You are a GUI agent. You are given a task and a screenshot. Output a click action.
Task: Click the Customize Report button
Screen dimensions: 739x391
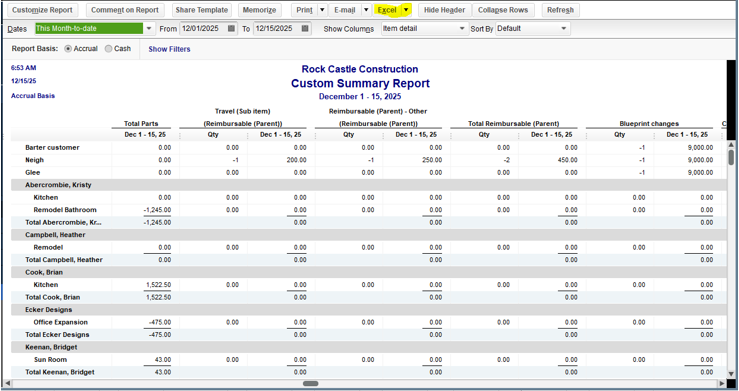click(42, 10)
